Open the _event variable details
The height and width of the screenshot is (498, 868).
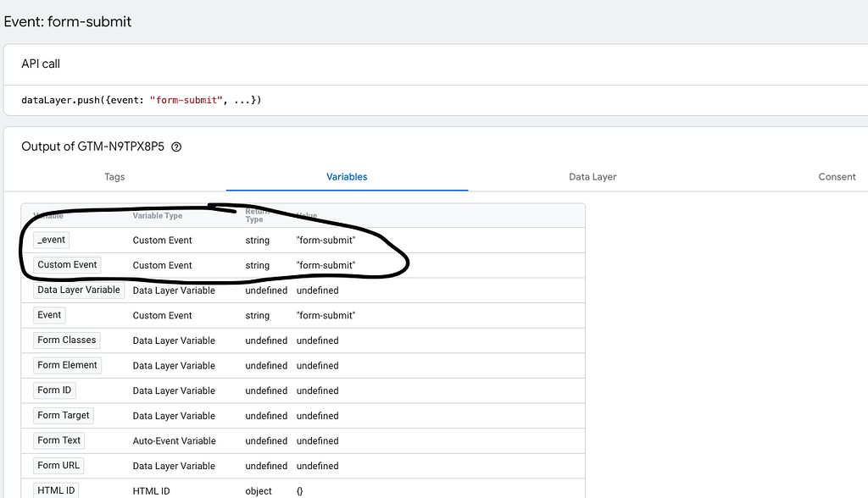click(x=51, y=240)
